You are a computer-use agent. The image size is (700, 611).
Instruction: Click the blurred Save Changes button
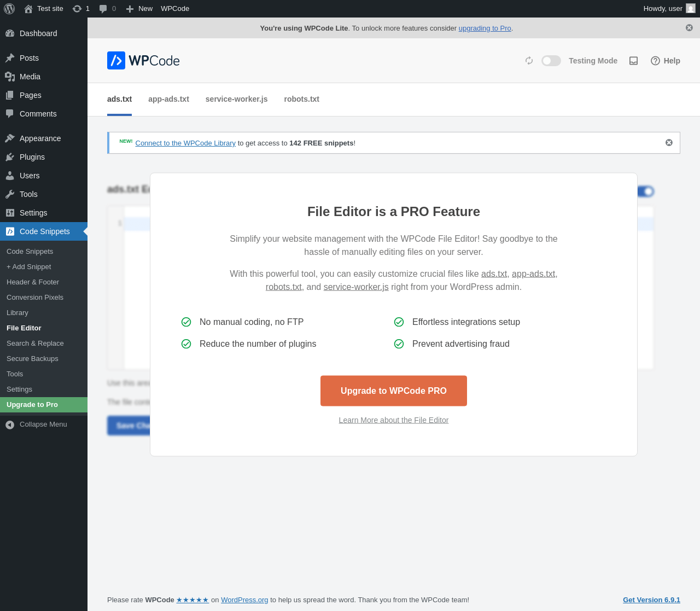(129, 426)
